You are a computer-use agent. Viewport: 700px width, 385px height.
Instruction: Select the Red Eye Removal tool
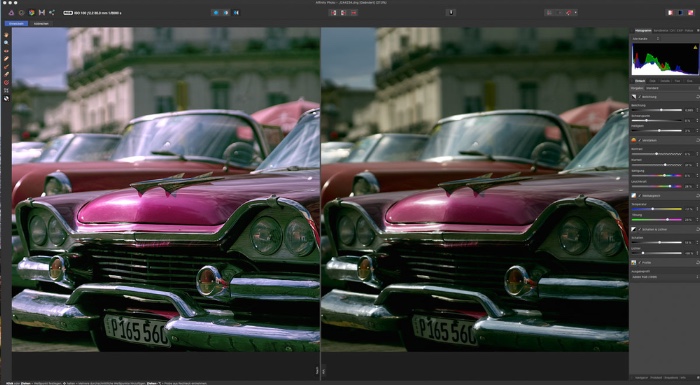(x=6, y=51)
